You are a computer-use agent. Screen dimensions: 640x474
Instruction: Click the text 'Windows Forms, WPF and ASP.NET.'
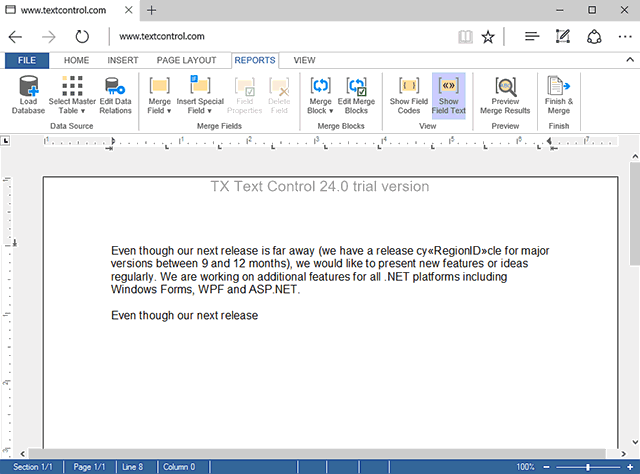205,289
